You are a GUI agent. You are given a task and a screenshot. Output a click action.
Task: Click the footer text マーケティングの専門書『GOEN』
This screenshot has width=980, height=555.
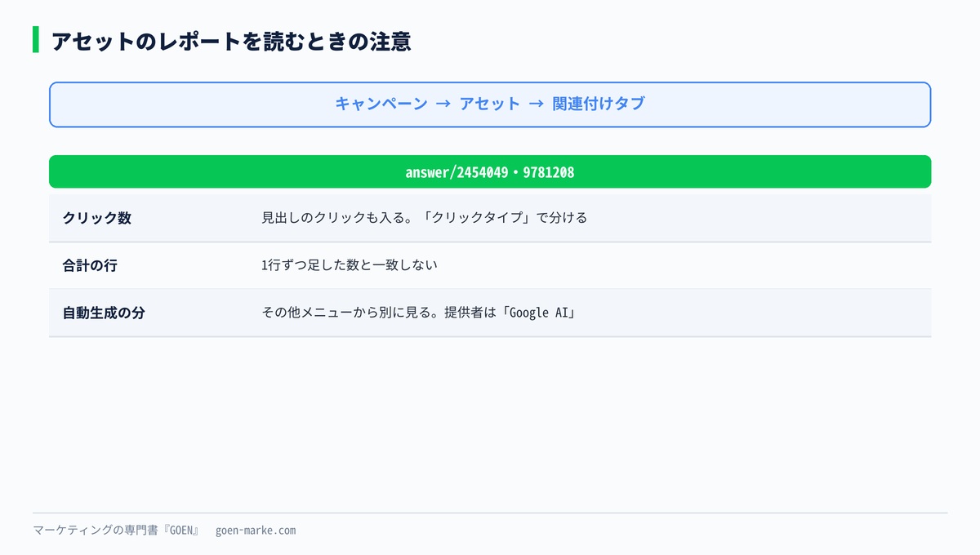click(117, 531)
